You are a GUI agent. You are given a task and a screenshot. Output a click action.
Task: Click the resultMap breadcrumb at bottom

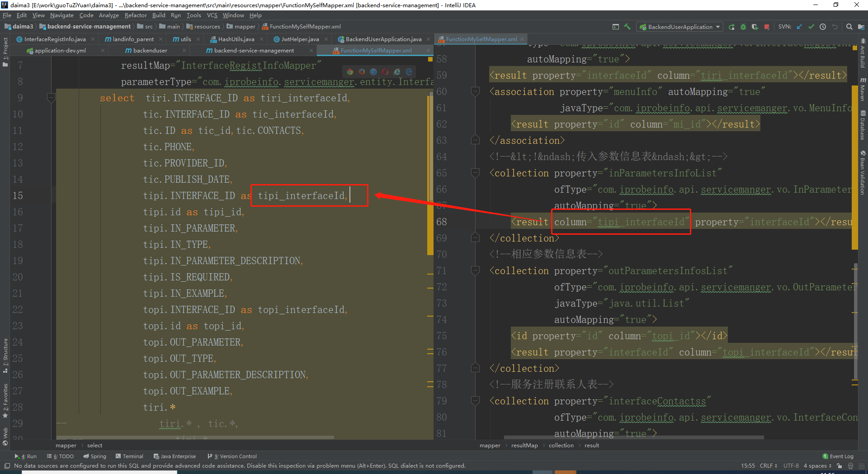pyautogui.click(x=524, y=445)
